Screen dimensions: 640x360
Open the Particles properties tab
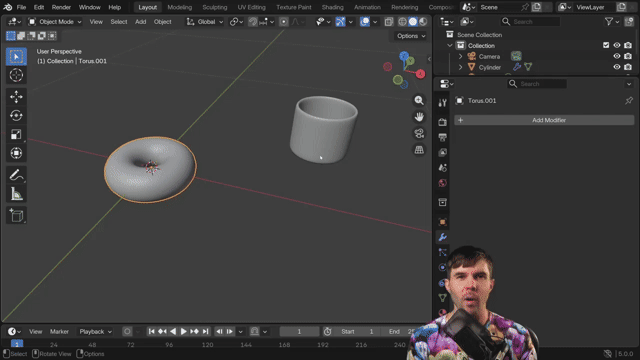(x=442, y=252)
